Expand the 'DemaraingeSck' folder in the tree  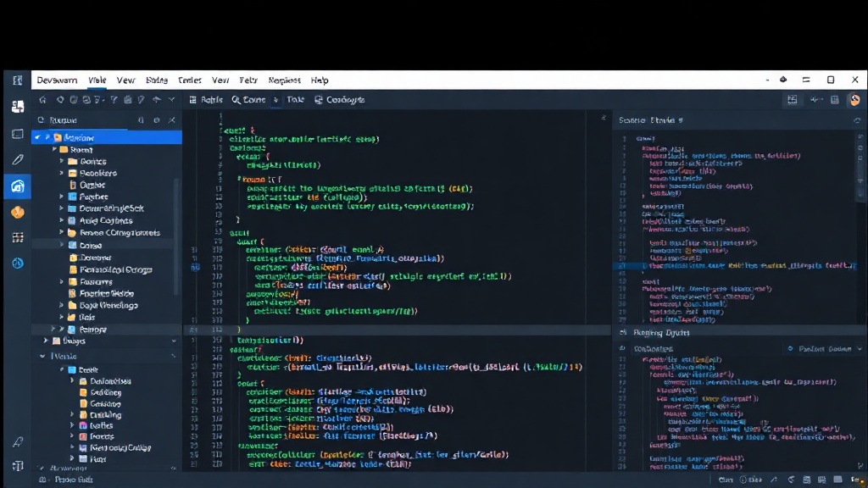[x=61, y=208]
